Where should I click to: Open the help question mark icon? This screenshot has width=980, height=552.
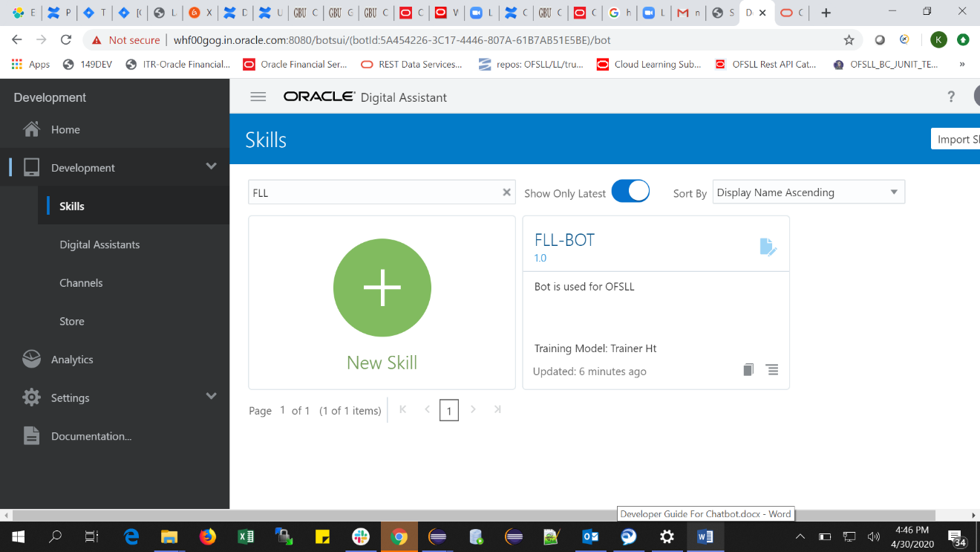[x=951, y=97]
